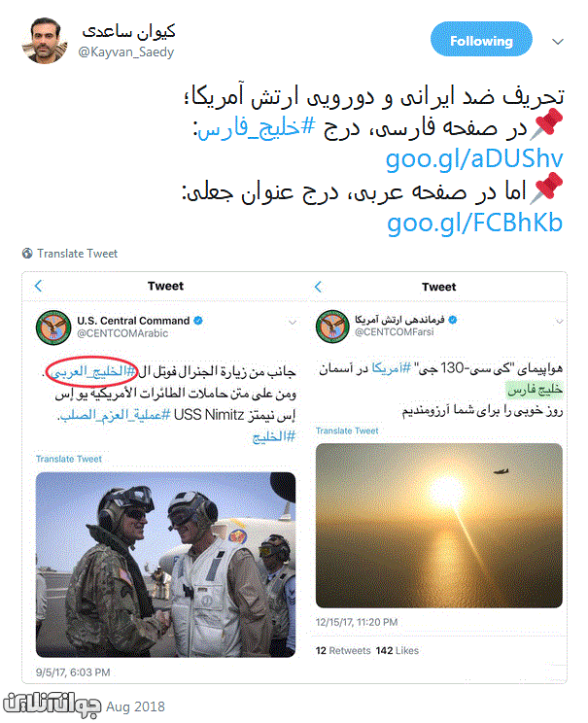
Task: Click the Translate Tweet globe icon
Action: pyautogui.click(x=27, y=253)
